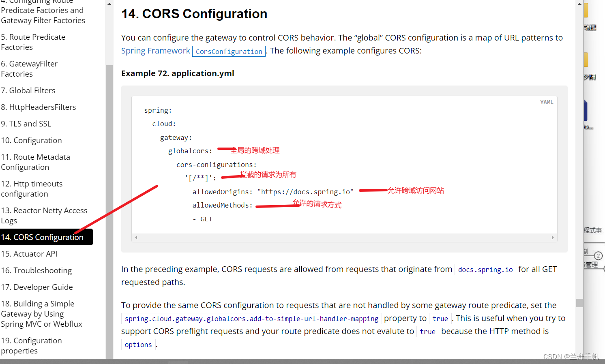The width and height of the screenshot is (605, 364).
Task: Click the 'docs.spring.io' inline code
Action: pyautogui.click(x=485, y=270)
